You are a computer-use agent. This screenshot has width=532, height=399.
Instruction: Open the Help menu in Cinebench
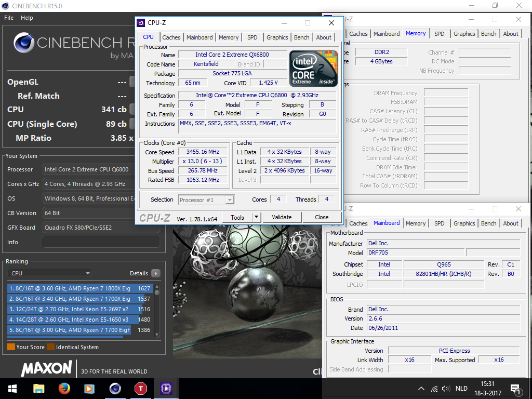pos(27,18)
